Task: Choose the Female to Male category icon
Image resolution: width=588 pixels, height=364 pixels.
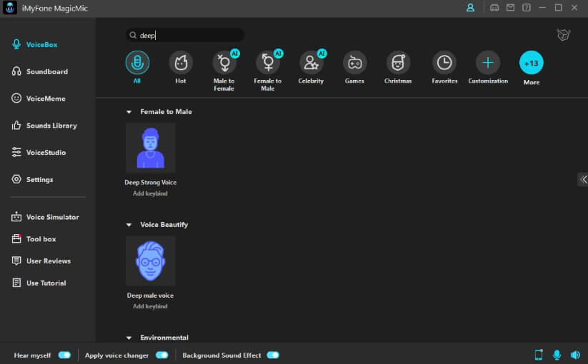Action: (268, 63)
